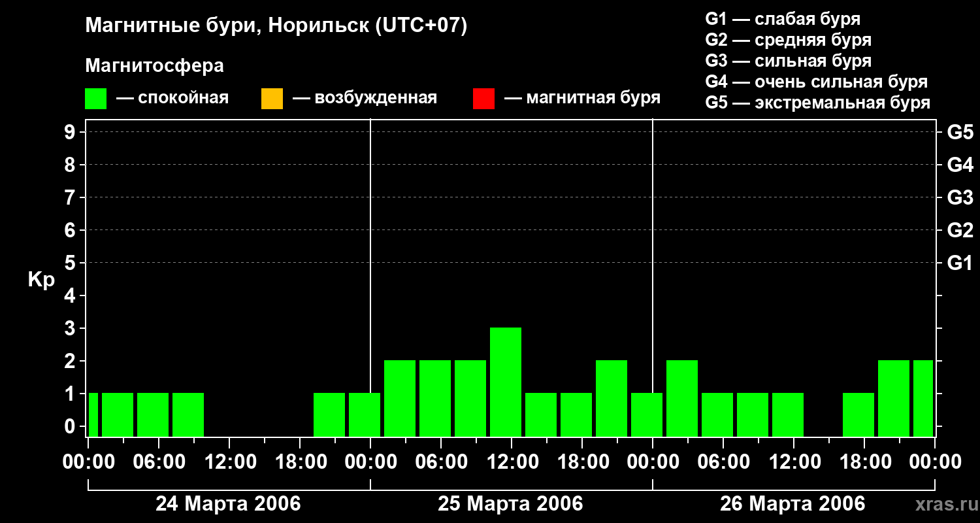The width and height of the screenshot is (980, 523).
Task: Click the '24 Марта 2006' date label
Action: 228,504
